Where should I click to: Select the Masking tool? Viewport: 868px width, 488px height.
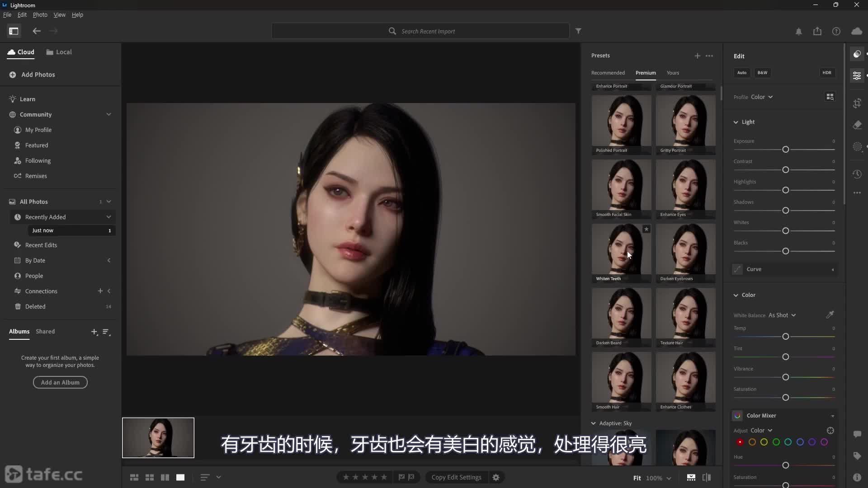click(x=857, y=147)
